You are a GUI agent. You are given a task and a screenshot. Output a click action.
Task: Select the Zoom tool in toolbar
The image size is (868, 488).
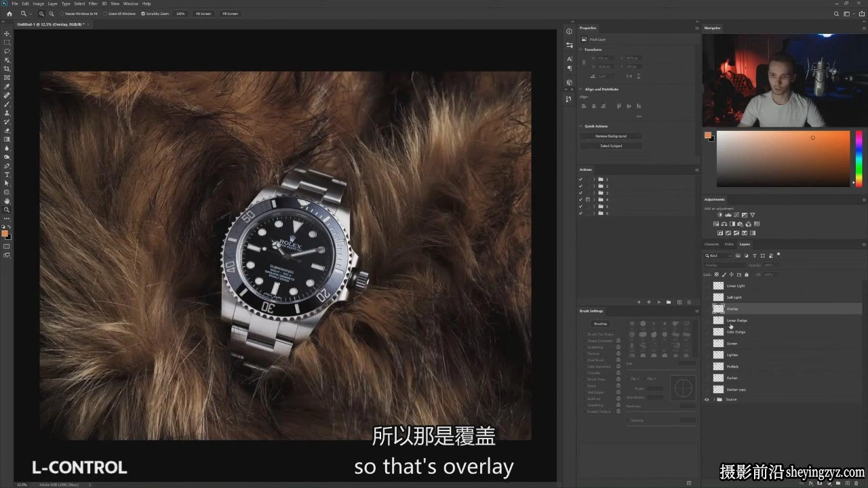[7, 209]
